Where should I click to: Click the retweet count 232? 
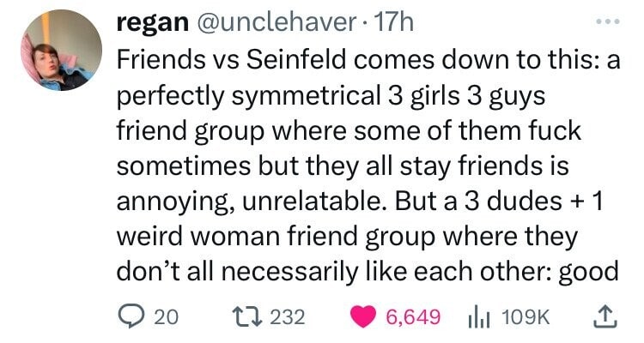pyautogui.click(x=288, y=317)
